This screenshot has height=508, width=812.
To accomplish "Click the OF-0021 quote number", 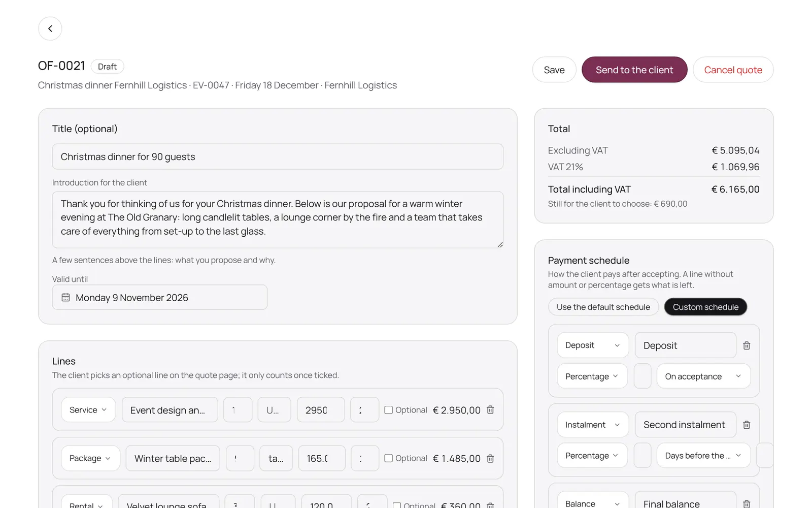I will [x=61, y=66].
